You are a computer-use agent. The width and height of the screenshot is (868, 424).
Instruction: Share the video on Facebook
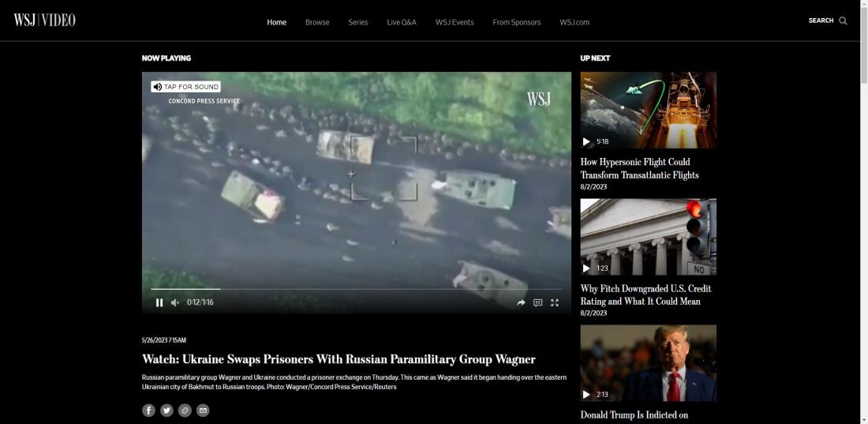tap(148, 410)
